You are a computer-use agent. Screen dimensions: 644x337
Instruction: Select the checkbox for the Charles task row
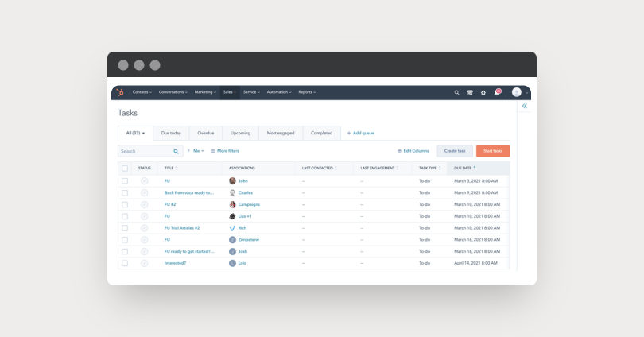point(125,193)
